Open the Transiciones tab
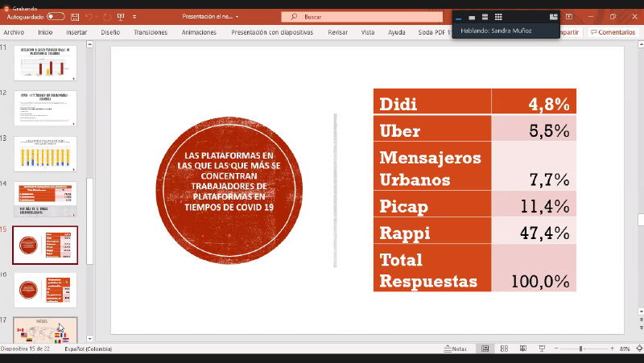 coord(151,32)
